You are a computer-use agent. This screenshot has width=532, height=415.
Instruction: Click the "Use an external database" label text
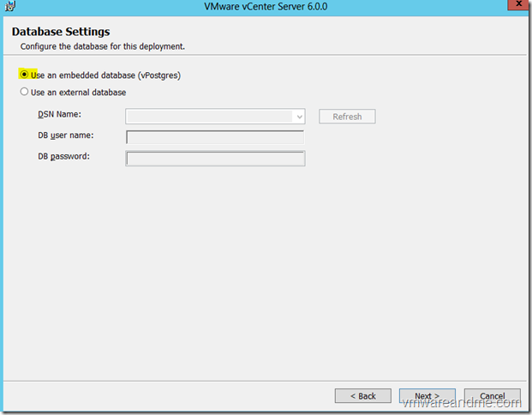[x=78, y=93]
